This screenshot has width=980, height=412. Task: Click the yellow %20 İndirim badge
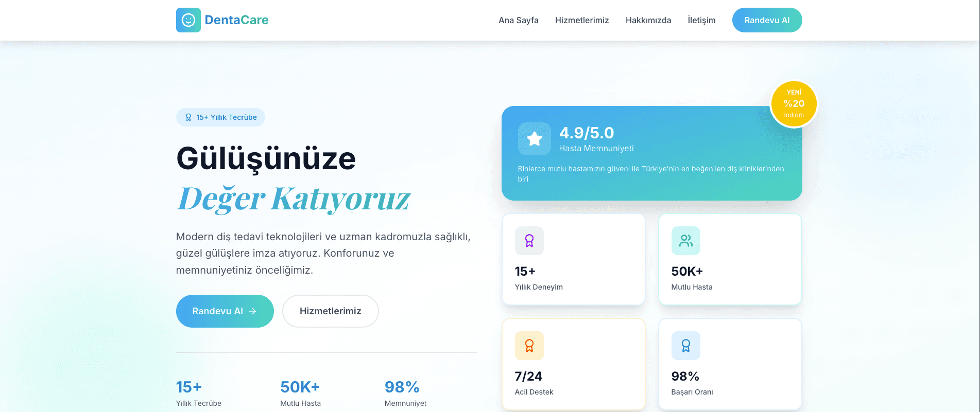click(x=794, y=103)
